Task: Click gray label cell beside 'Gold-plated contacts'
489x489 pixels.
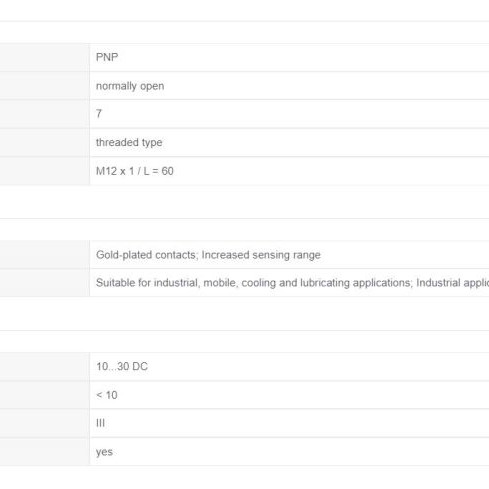Action: pos(45,254)
